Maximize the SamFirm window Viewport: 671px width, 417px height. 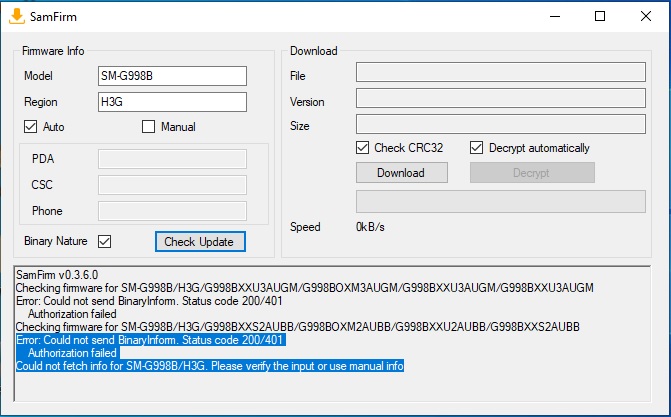pos(600,16)
